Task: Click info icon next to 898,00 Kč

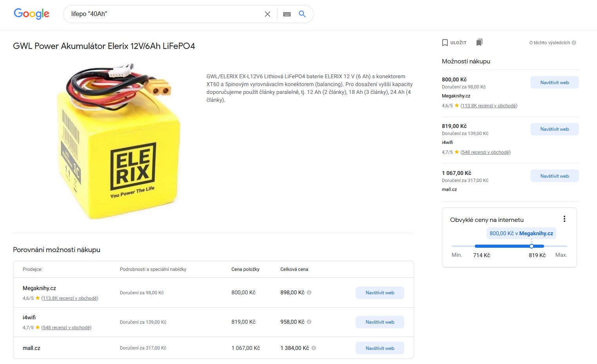Action: click(x=309, y=292)
